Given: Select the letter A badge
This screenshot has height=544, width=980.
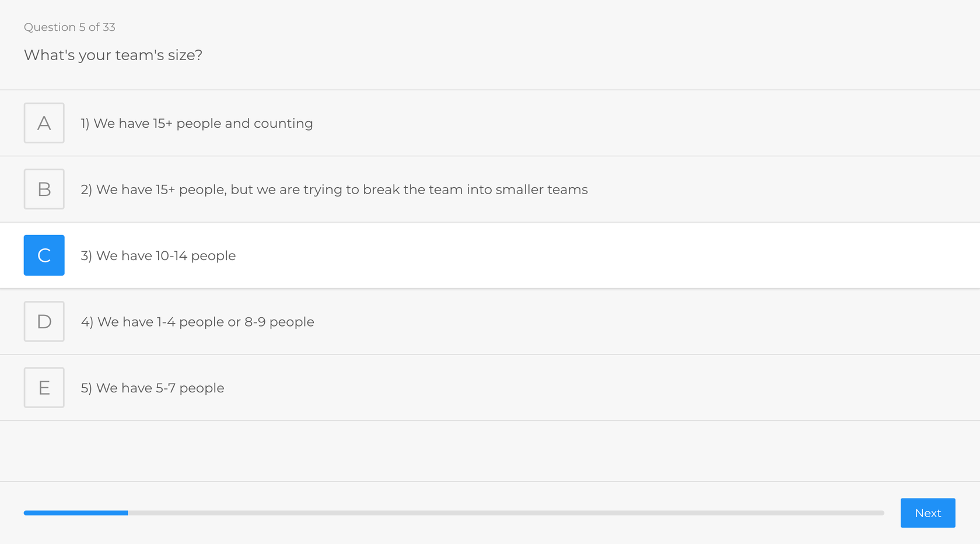Looking at the screenshot, I should pyautogui.click(x=44, y=123).
